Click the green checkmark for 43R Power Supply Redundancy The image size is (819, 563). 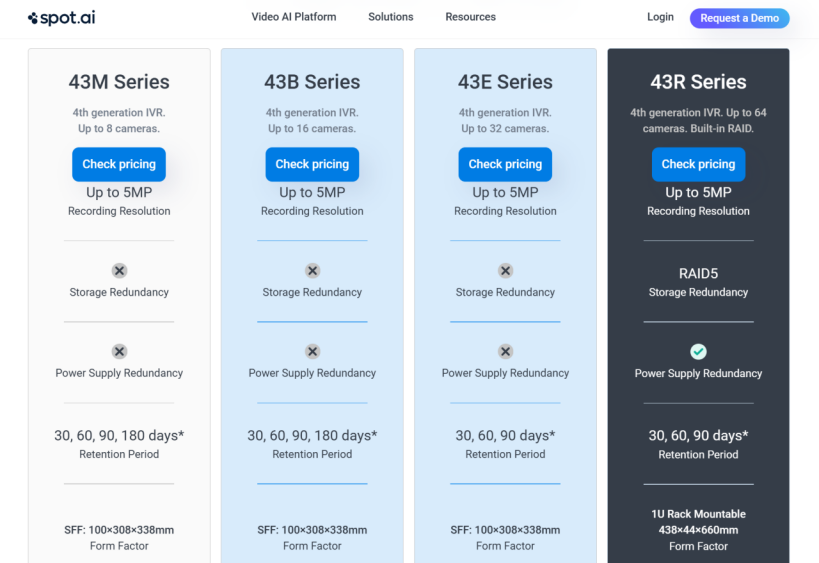pos(698,351)
